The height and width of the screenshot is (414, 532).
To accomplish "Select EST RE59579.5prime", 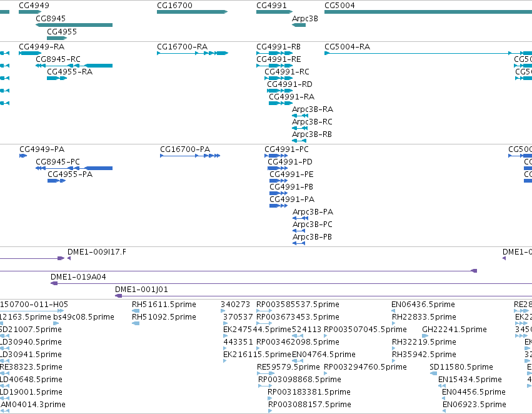I will [288, 367].
